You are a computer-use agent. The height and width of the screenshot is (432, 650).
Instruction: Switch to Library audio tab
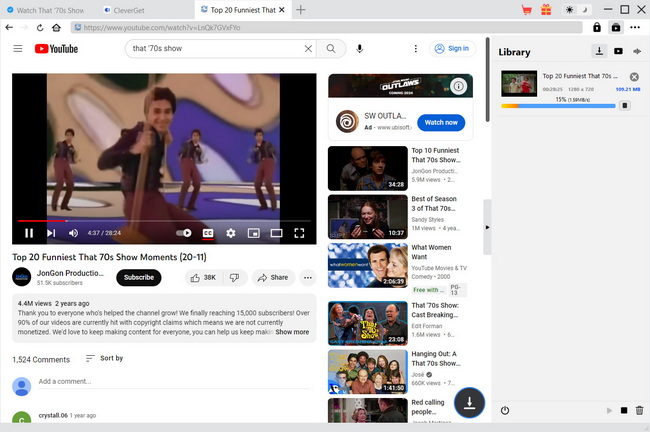pyautogui.click(x=637, y=51)
